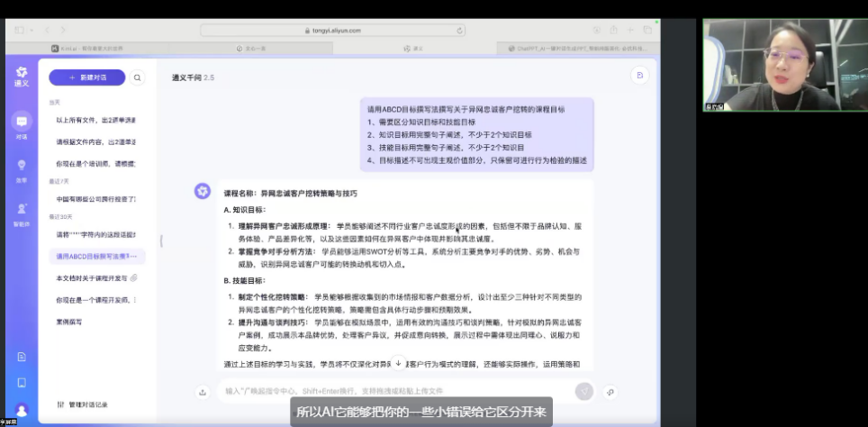This screenshot has width=868, height=427.
Task: Click 课程名称 title line in response
Action: 290,194
